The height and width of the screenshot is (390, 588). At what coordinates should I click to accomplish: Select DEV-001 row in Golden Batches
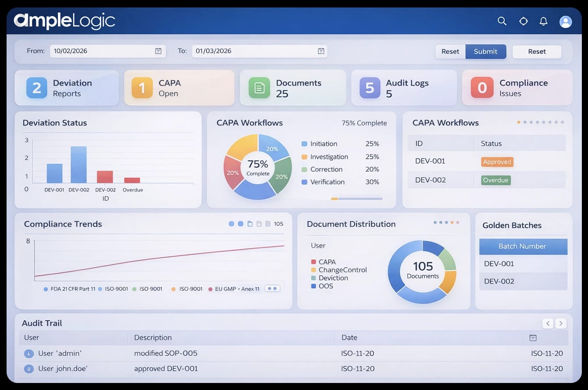click(523, 264)
